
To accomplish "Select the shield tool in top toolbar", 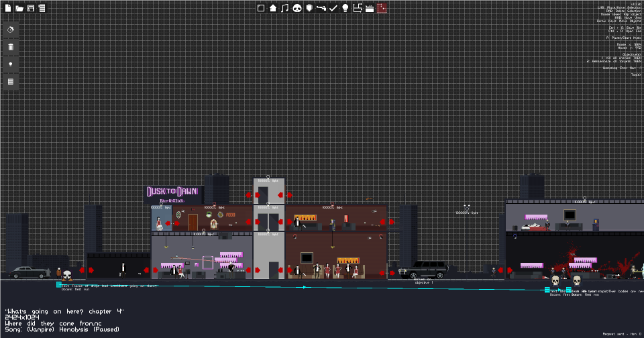I will pos(309,8).
